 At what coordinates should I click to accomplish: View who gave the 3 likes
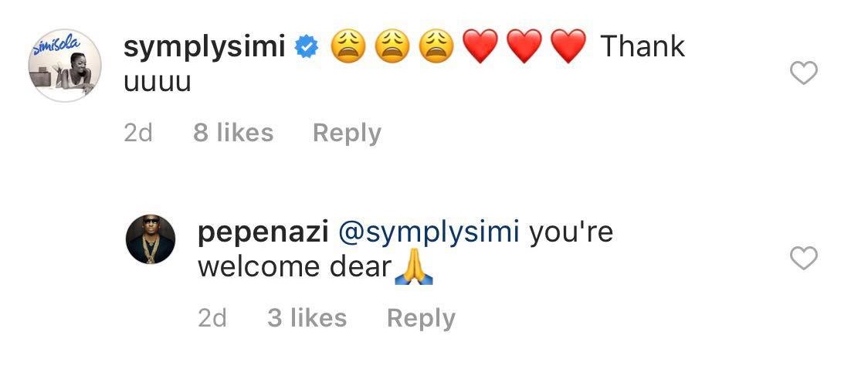pos(307,318)
